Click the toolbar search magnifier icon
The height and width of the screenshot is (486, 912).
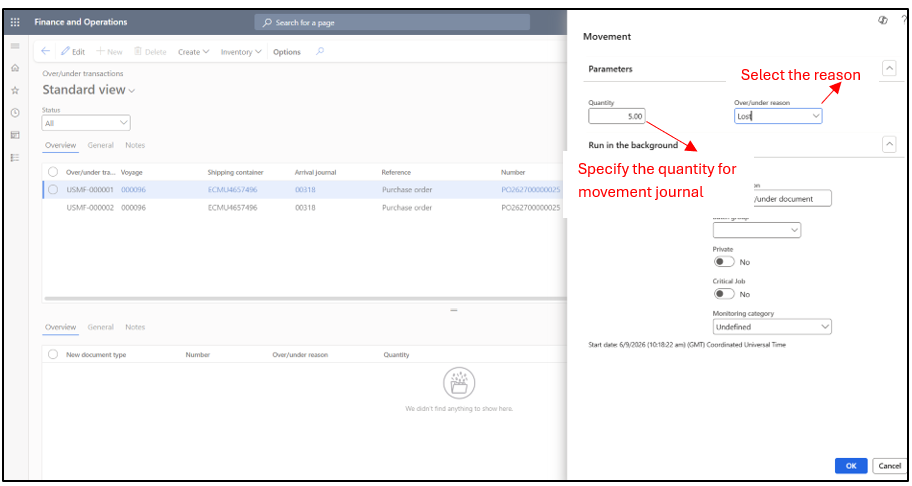319,51
